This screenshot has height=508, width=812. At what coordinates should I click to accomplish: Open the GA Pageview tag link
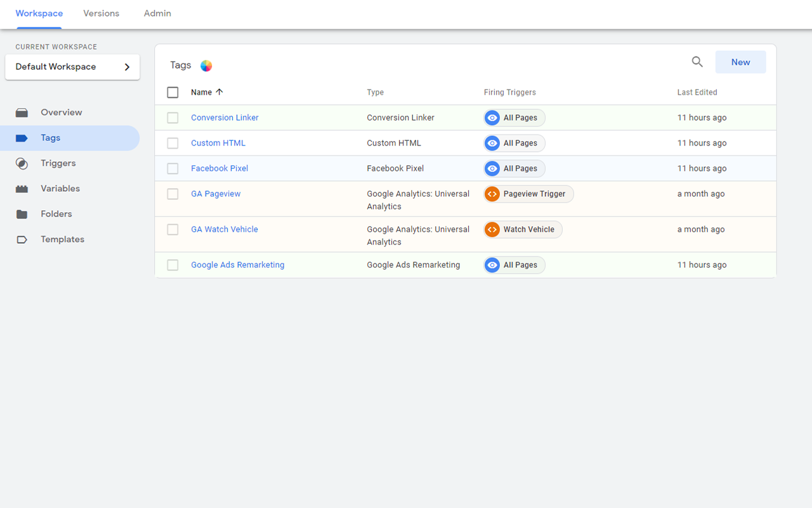click(216, 194)
